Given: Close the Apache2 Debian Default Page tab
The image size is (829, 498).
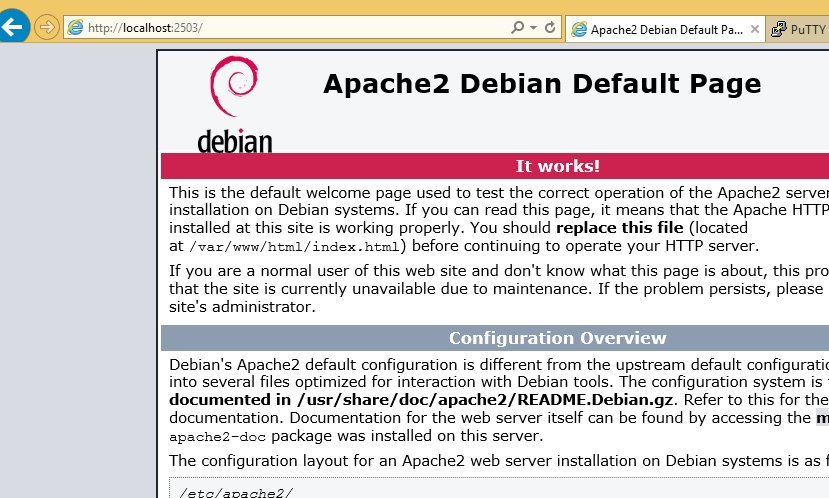Looking at the screenshot, I should click(755, 29).
